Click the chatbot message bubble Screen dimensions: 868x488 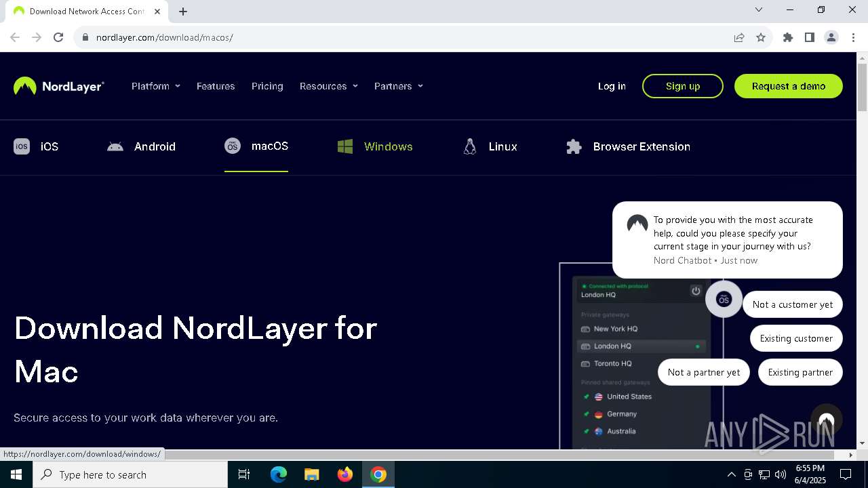pos(728,240)
